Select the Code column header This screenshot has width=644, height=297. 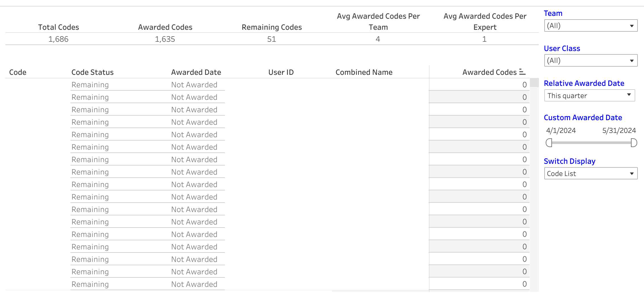click(18, 72)
